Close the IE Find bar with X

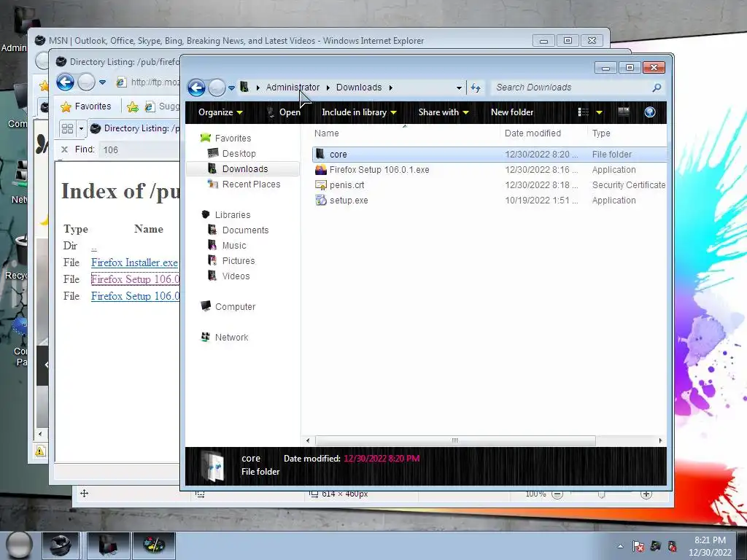[64, 149]
